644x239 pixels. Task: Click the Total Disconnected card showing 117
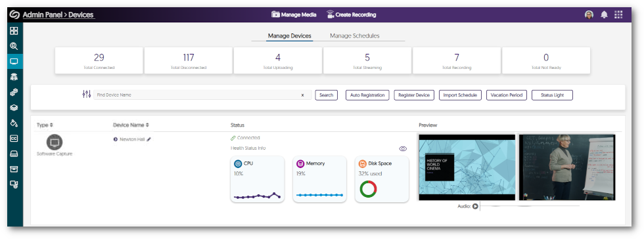(x=189, y=60)
